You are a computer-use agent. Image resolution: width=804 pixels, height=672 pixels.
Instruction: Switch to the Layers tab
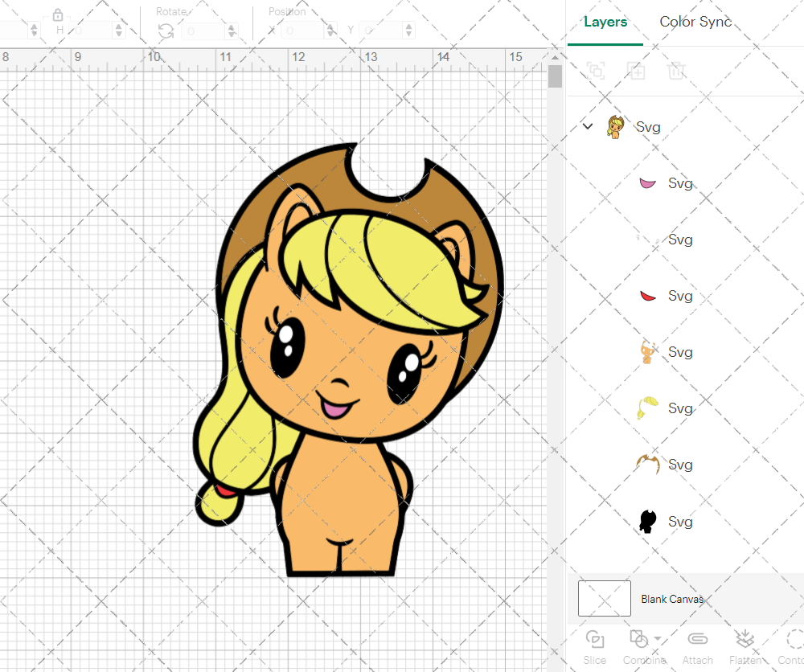pyautogui.click(x=605, y=22)
